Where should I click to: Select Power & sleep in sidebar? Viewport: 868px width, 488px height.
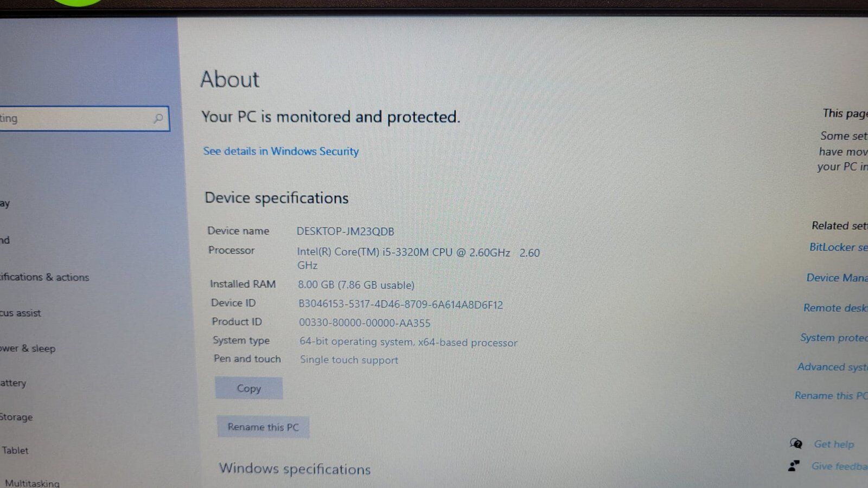28,349
